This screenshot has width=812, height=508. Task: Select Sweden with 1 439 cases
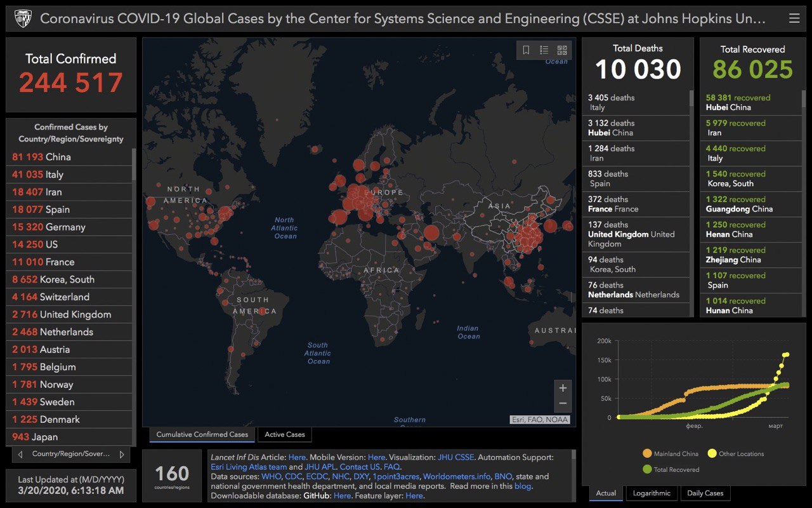point(70,402)
